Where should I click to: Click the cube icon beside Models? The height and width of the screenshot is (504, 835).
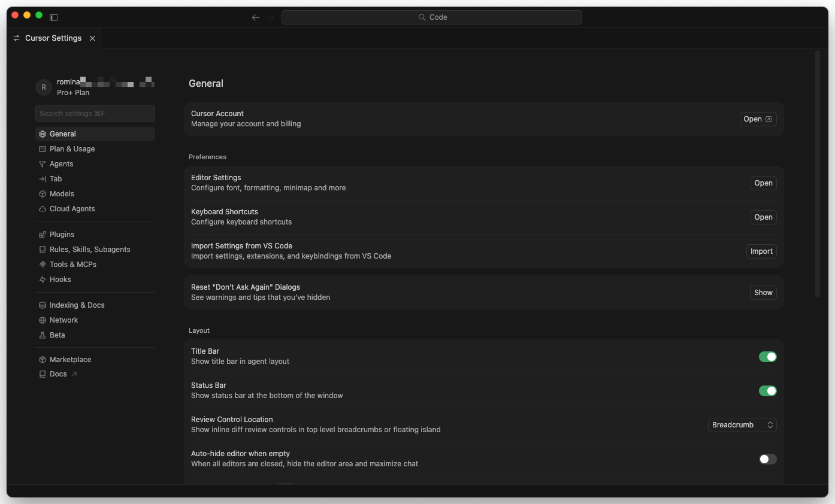point(43,194)
